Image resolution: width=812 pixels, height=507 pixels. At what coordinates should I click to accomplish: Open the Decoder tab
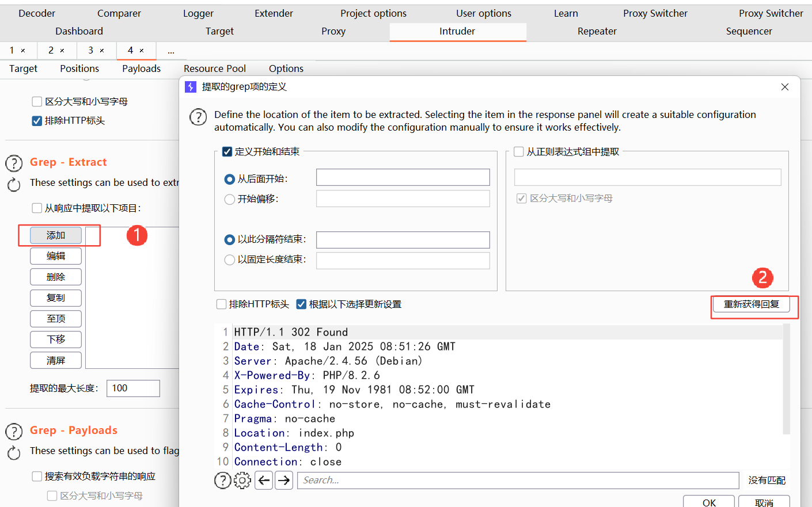[37, 13]
